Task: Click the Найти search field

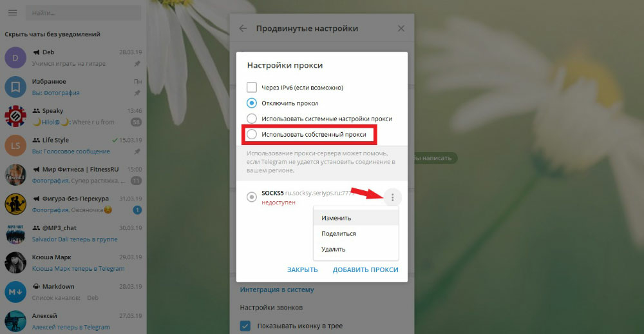Action: pos(83,13)
